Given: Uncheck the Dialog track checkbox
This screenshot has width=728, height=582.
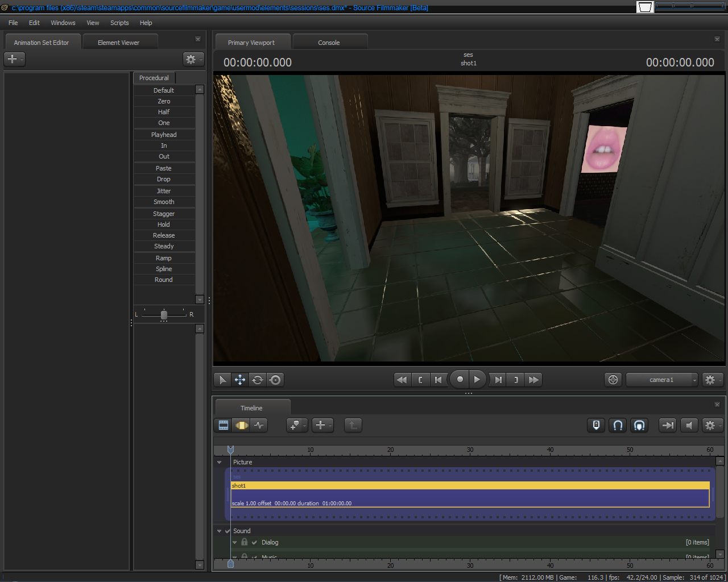Looking at the screenshot, I should coord(254,542).
